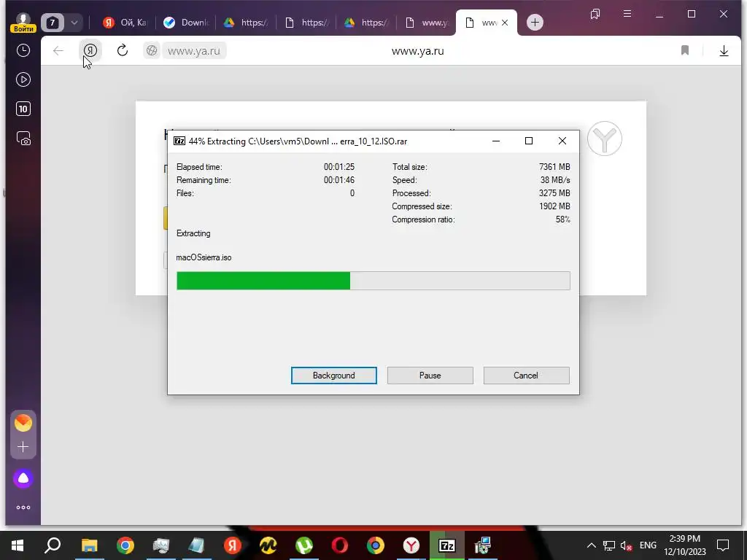Click the Remaining time value 00:01:46
747x560 pixels.
(339, 180)
